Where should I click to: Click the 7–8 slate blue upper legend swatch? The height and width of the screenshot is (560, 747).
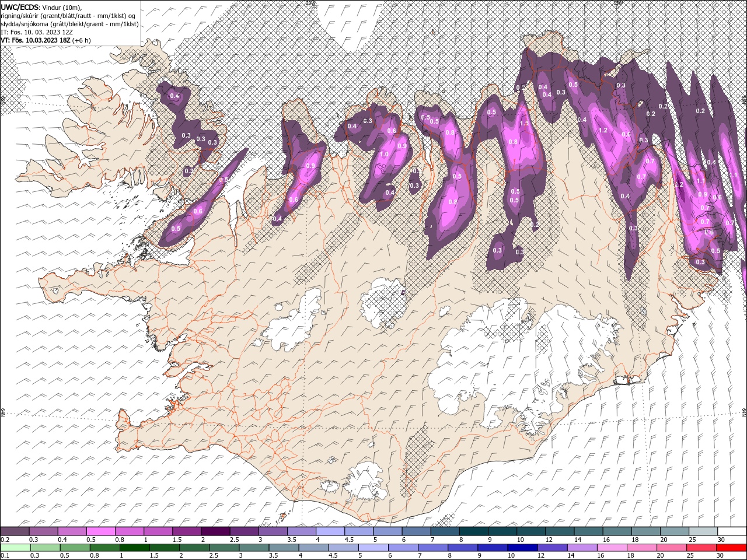pos(445,531)
